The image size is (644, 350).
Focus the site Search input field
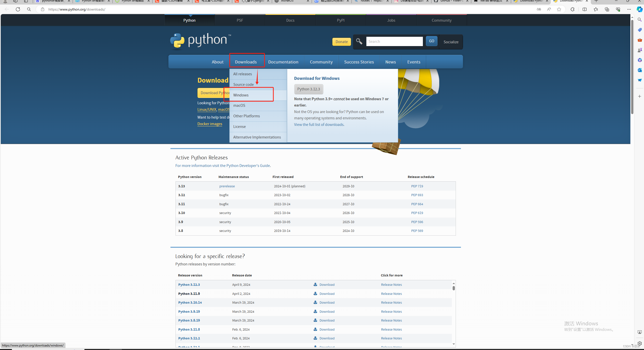[x=394, y=42]
